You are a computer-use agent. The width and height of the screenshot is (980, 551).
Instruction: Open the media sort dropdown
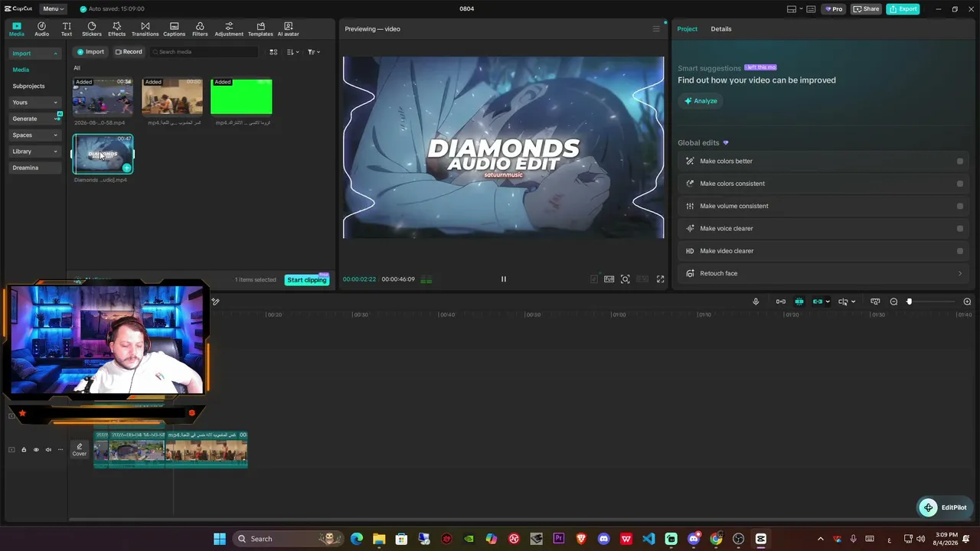(x=293, y=52)
